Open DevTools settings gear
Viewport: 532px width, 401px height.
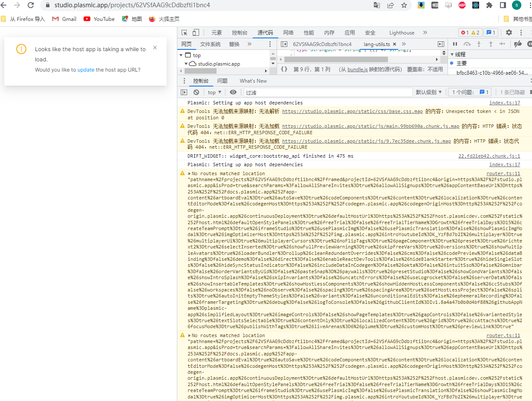509,33
